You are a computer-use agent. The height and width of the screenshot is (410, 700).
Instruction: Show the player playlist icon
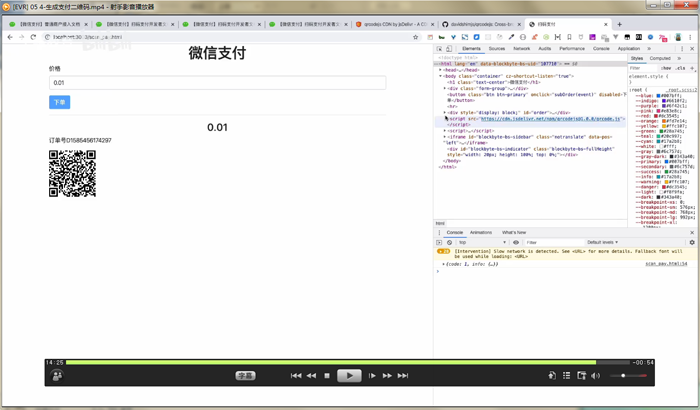[x=567, y=376]
